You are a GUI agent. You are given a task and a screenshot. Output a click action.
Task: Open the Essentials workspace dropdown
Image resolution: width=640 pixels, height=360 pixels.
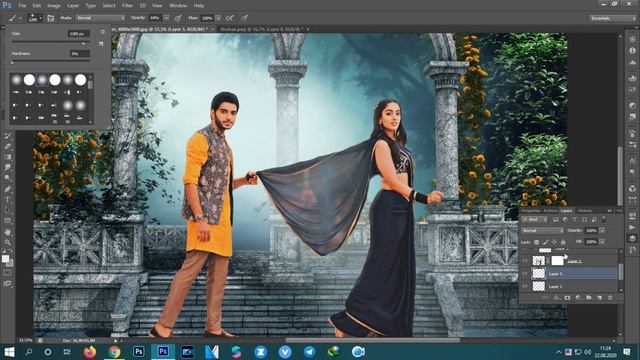click(x=612, y=18)
